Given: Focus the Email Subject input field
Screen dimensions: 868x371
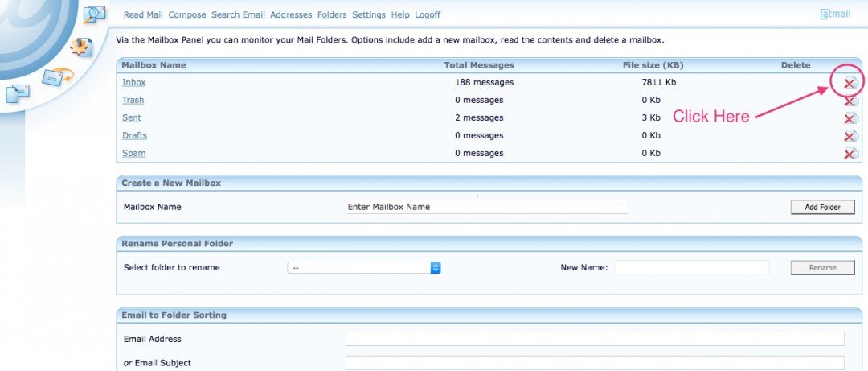Looking at the screenshot, I should (x=595, y=363).
